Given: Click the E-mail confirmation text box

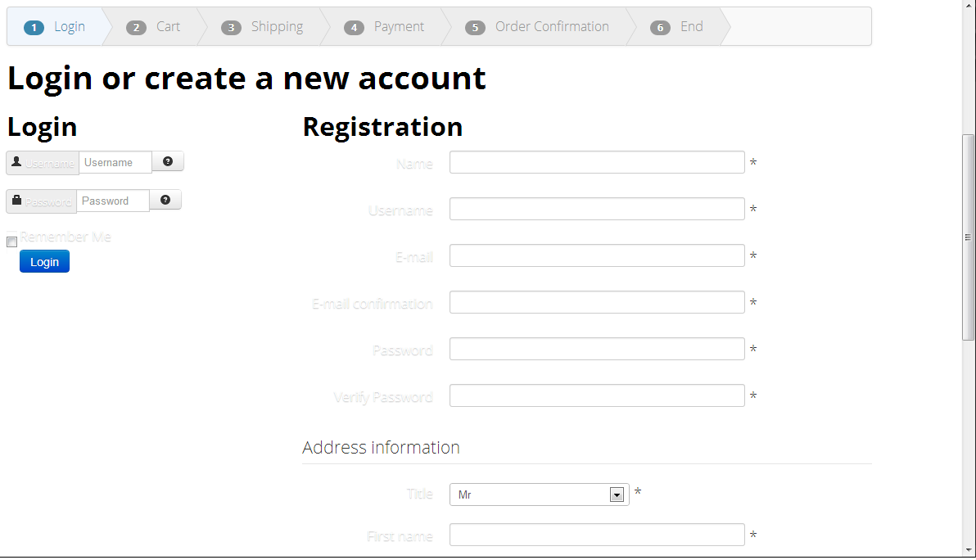Looking at the screenshot, I should (597, 303).
